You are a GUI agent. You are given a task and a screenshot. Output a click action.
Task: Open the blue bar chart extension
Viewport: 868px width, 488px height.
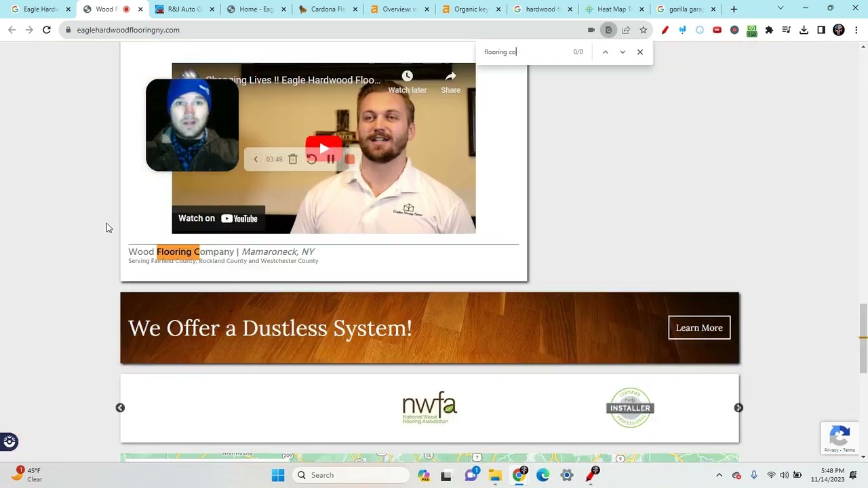point(682,30)
